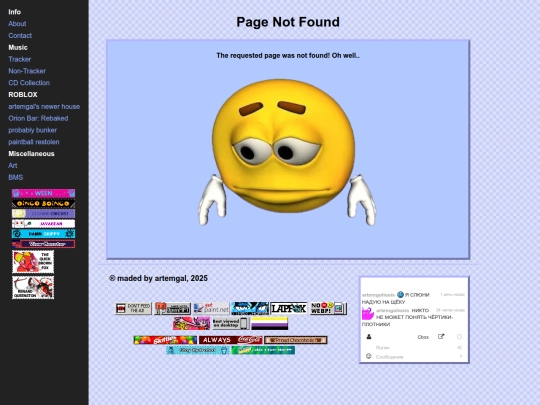Open the Art page link
This screenshot has height=405, width=540.
click(13, 166)
